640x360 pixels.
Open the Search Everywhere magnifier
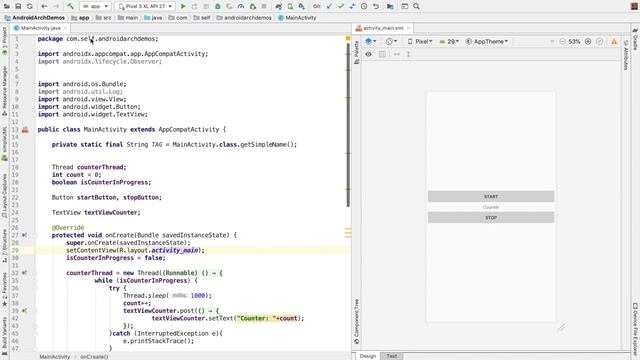tap(416, 7)
